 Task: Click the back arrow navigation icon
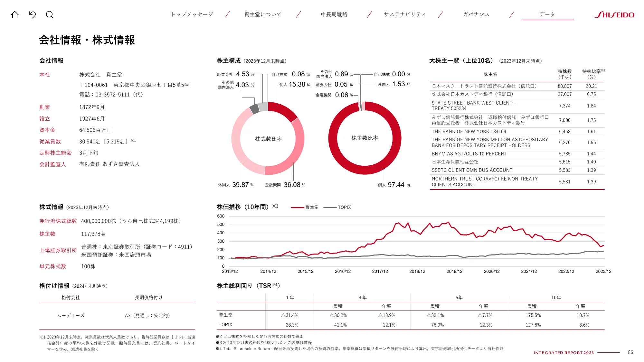coord(33,14)
